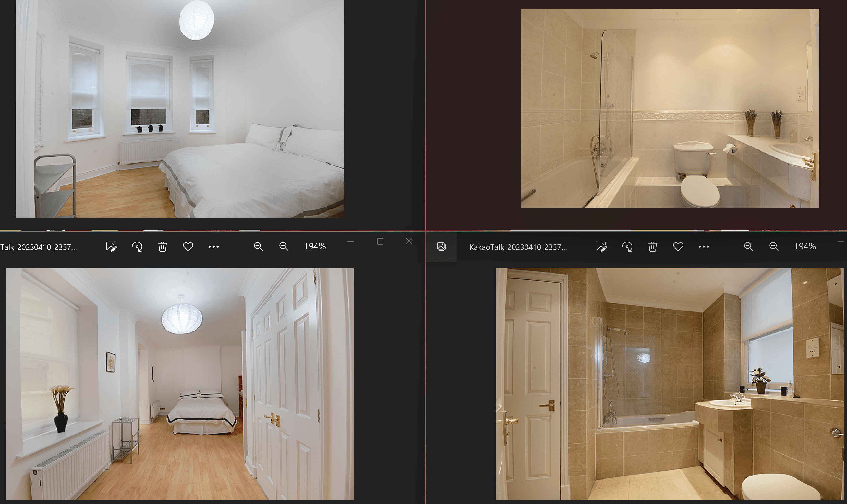Zoom in on brown tiled bathroom photo
847x504 pixels.
pyautogui.click(x=774, y=247)
